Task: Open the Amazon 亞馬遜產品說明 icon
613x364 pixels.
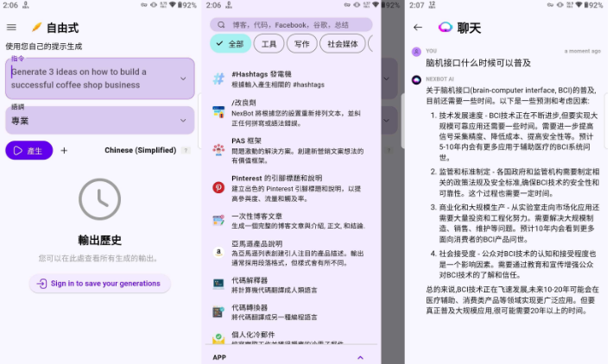Action: click(218, 253)
